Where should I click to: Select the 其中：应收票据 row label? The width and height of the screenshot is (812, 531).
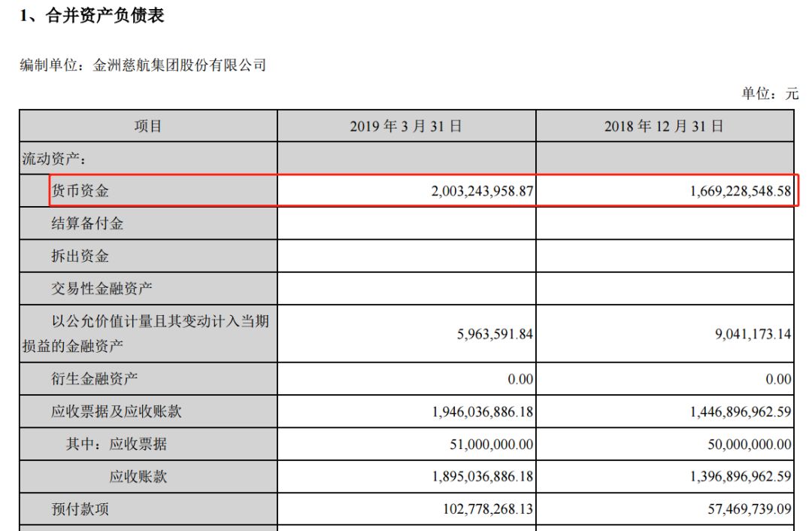[116, 445]
